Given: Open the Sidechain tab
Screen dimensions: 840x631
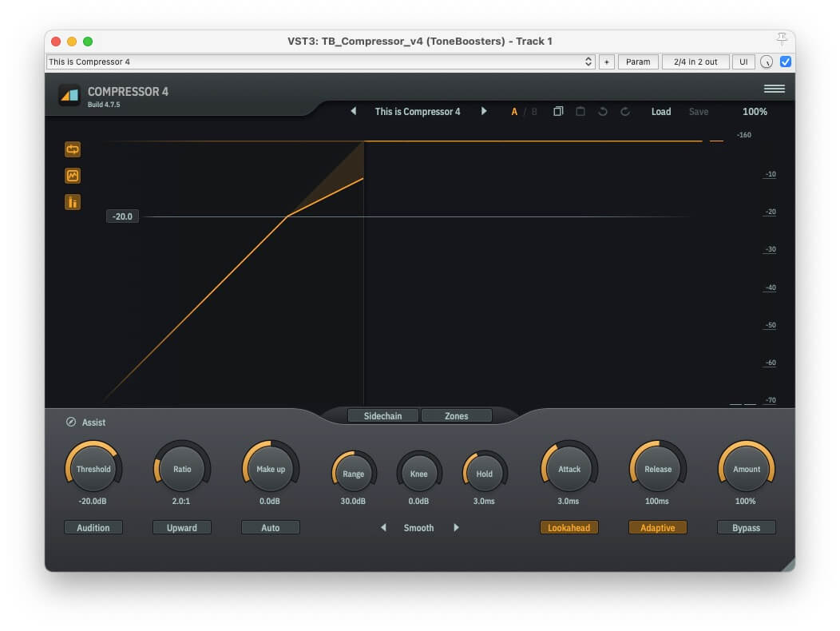Looking at the screenshot, I should tap(382, 416).
